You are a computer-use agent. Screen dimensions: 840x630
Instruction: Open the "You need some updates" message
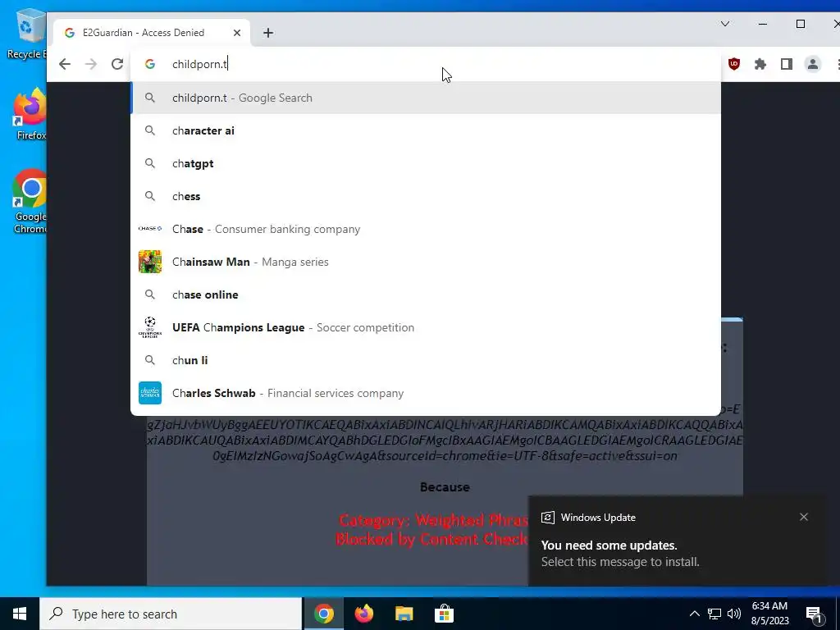pos(620,554)
